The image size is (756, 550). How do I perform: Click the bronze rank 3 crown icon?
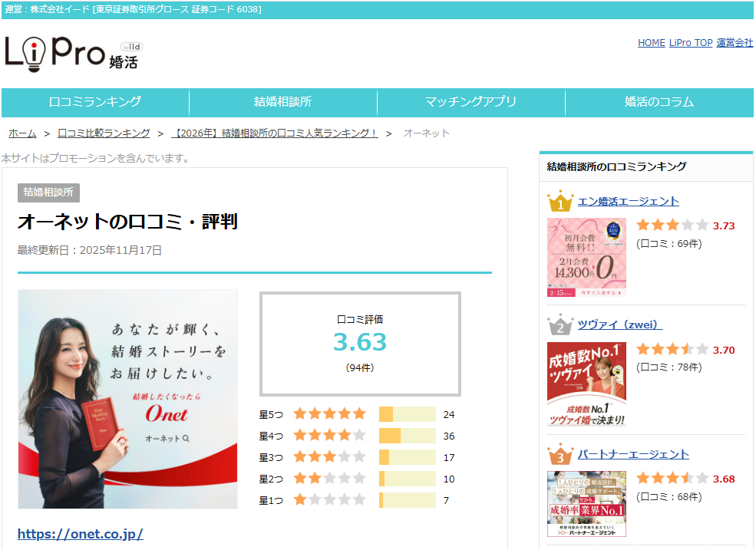click(x=560, y=455)
